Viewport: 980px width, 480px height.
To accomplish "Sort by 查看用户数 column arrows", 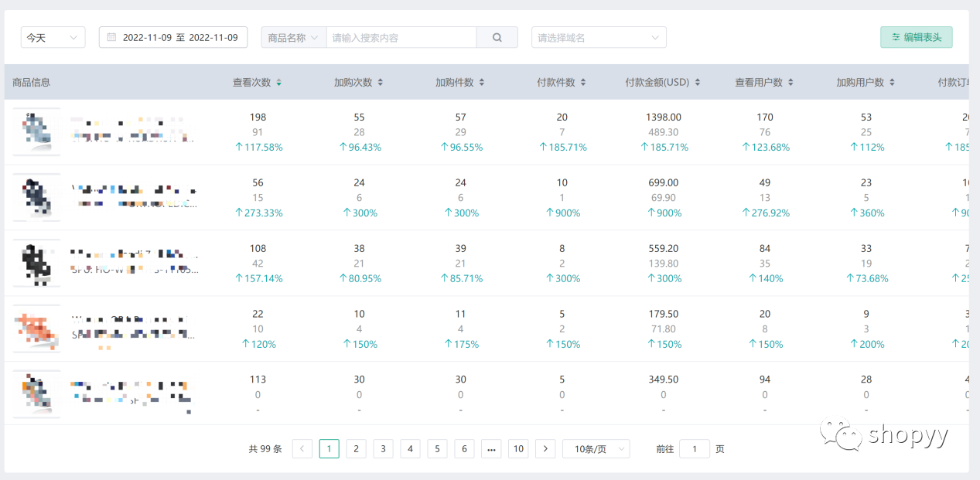I will pos(790,83).
